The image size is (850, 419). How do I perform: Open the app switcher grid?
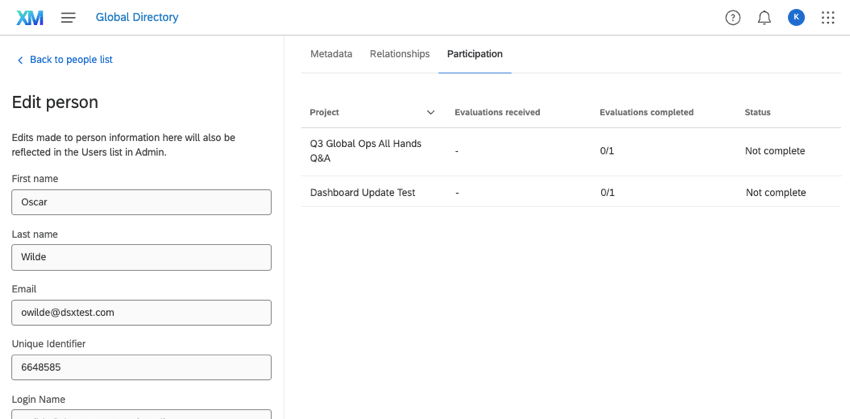pos(828,17)
